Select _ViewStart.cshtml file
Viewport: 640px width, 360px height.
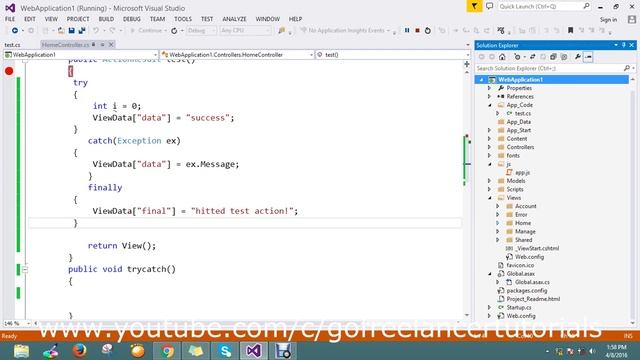(537, 248)
